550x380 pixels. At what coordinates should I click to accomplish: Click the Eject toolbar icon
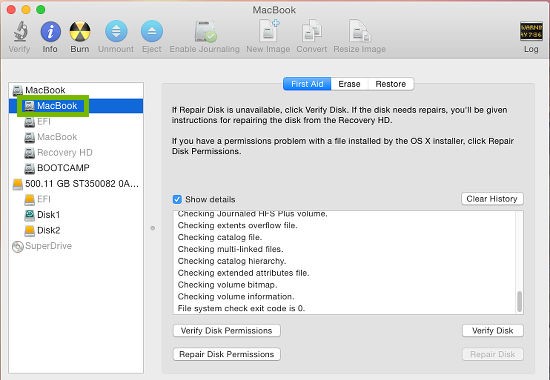(x=152, y=31)
